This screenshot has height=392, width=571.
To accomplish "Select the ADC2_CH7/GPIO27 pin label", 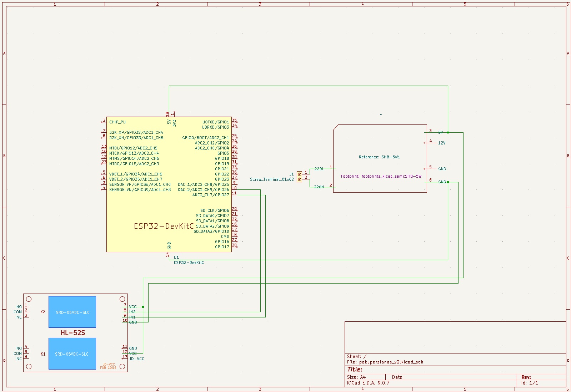I will pyautogui.click(x=211, y=195).
